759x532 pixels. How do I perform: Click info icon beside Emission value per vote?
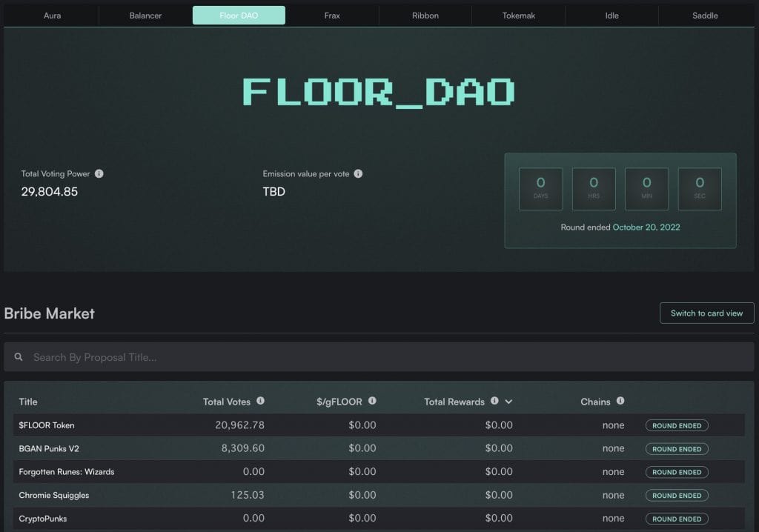358,174
